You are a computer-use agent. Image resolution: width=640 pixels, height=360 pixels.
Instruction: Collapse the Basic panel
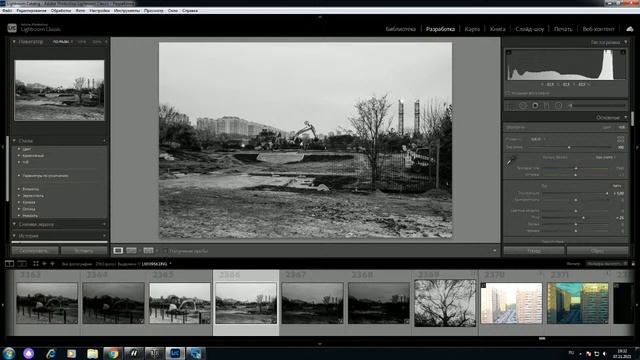[x=625, y=118]
